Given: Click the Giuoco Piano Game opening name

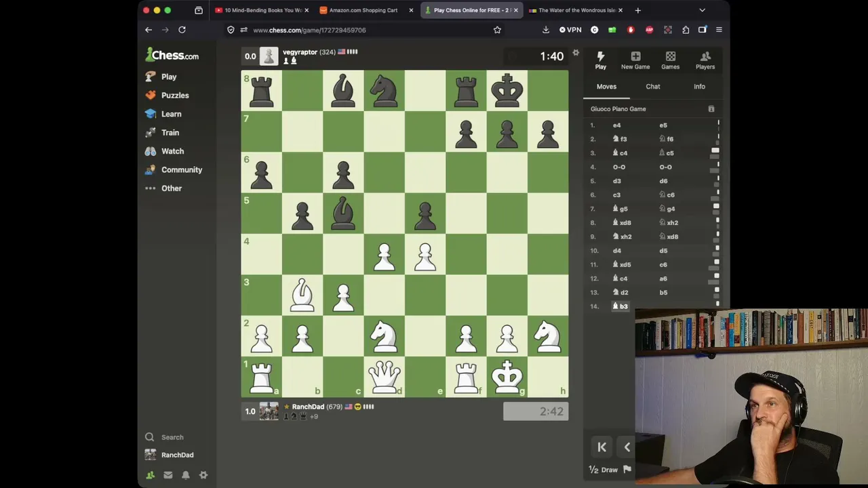Looking at the screenshot, I should (618, 109).
